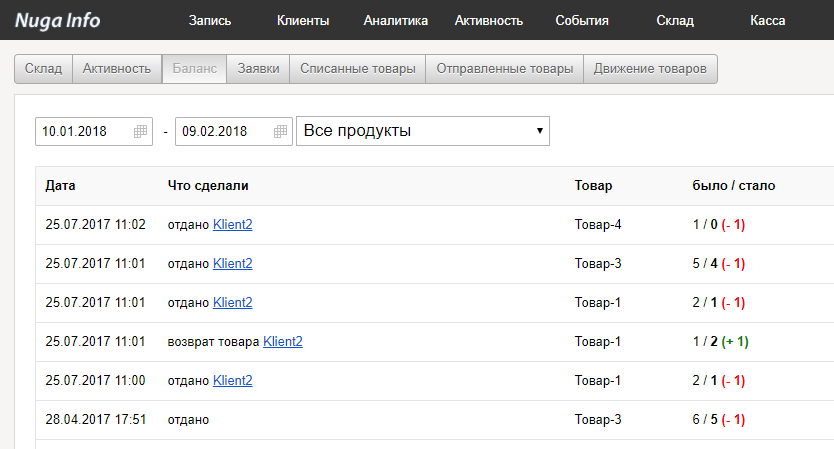Click Klient2 link in возврат товара row
This screenshot has height=449, width=834.
click(x=282, y=341)
